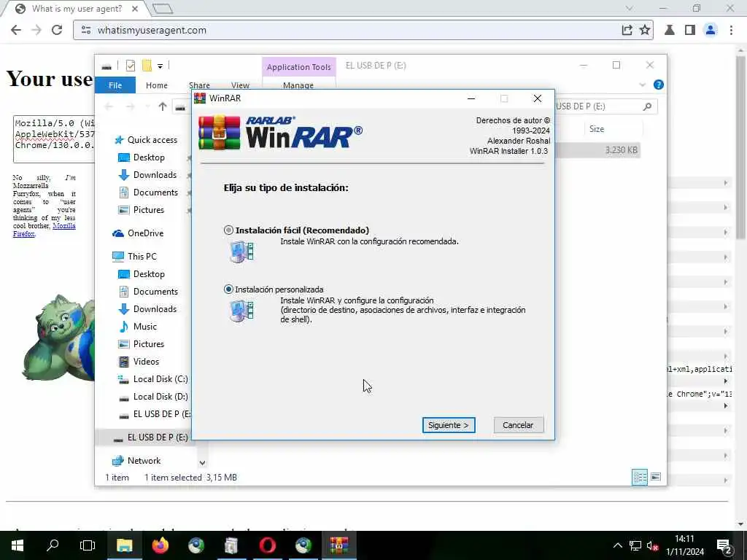Screen dimensions: 747x560
Task: Open Chrome side panel icon
Action: pos(690,30)
